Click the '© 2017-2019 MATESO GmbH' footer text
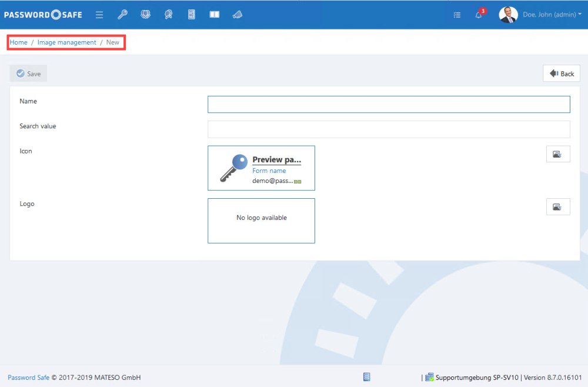Viewport: 588px width, 387px height. point(96,378)
